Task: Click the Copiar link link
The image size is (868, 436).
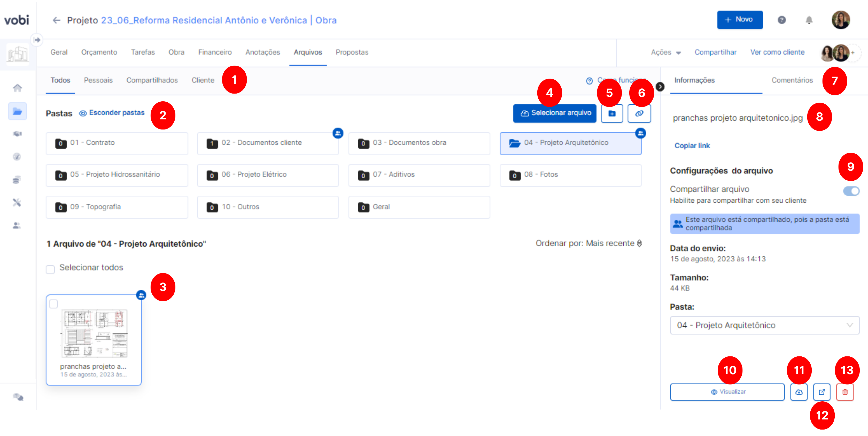Action: 692,146
